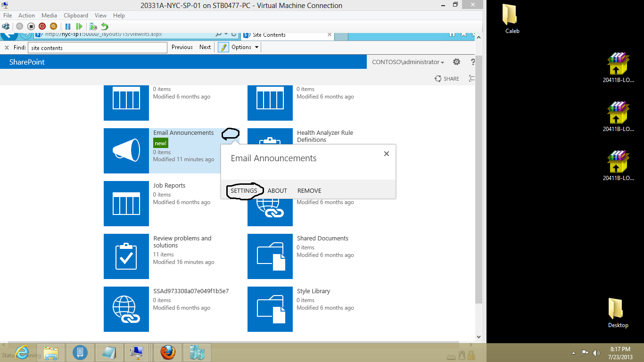644x362 pixels.
Task: Open the Help menu
Action: (x=119, y=16)
